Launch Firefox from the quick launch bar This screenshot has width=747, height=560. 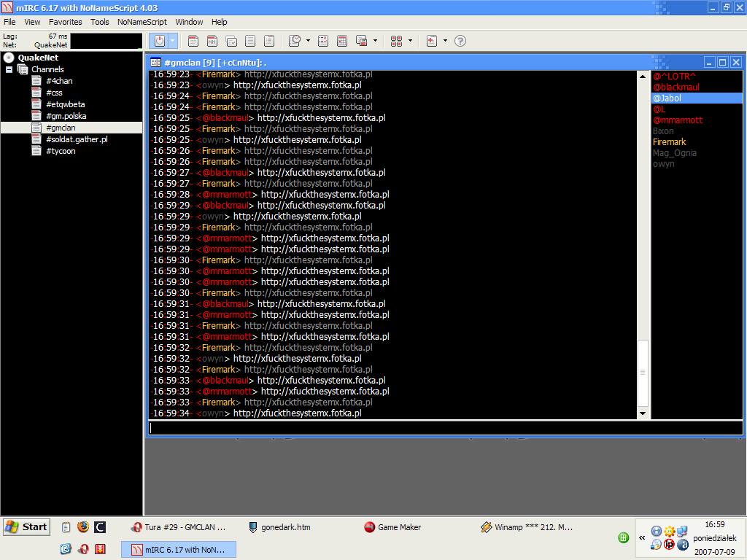click(x=82, y=527)
